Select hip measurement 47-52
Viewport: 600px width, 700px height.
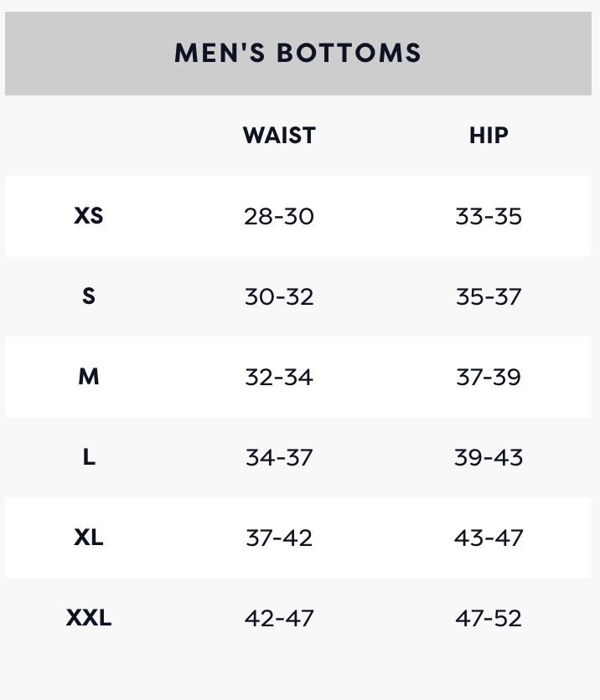point(489,618)
